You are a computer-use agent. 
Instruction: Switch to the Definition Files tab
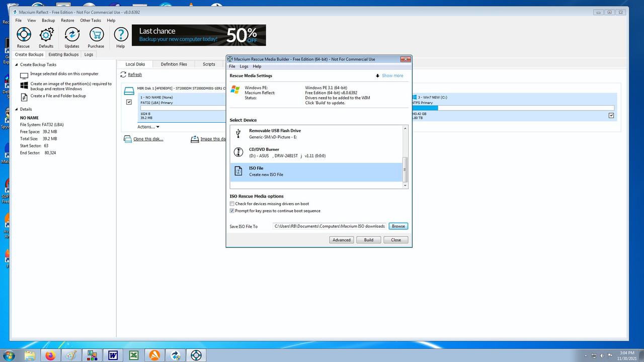coord(174,64)
